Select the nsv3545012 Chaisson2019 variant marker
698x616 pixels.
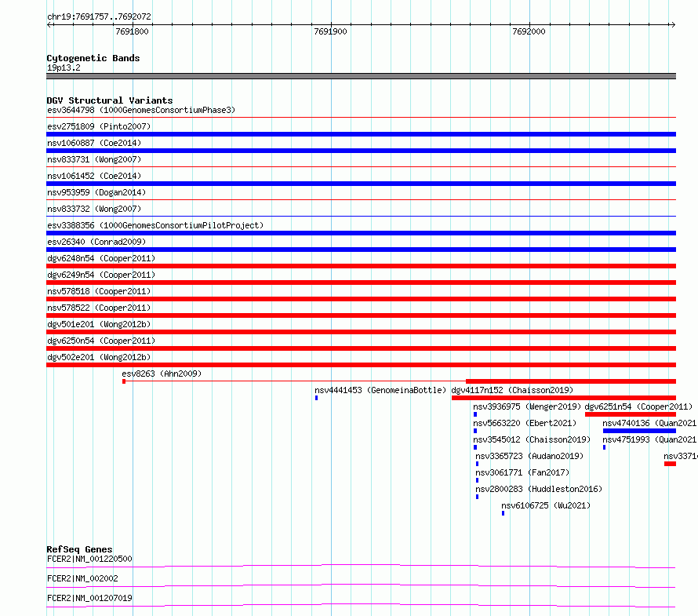[475, 447]
